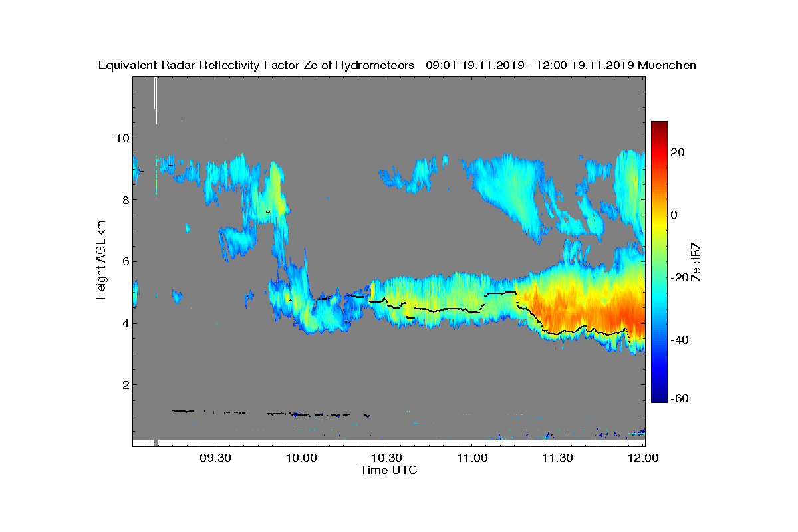
Task: Click the 11:30 time tick label
Action: click(x=557, y=458)
